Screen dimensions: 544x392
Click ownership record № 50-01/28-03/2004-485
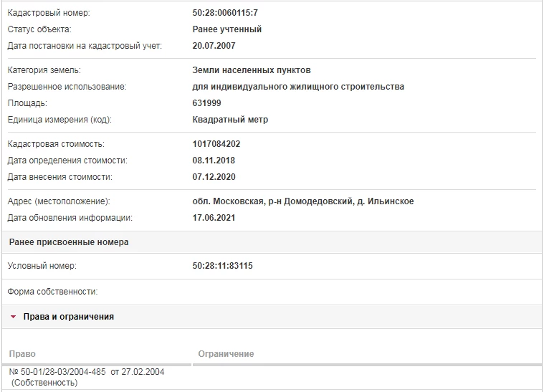click(x=58, y=372)
